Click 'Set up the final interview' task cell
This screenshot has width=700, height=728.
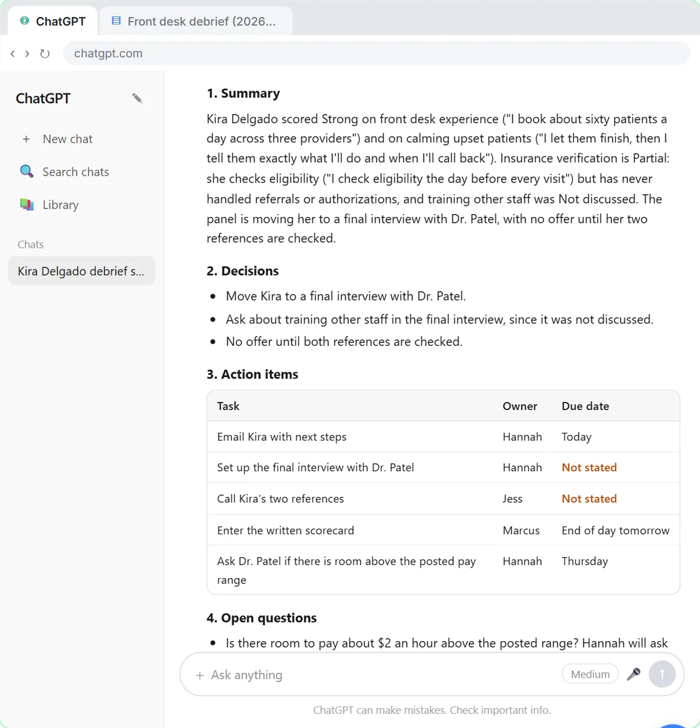pyautogui.click(x=316, y=467)
